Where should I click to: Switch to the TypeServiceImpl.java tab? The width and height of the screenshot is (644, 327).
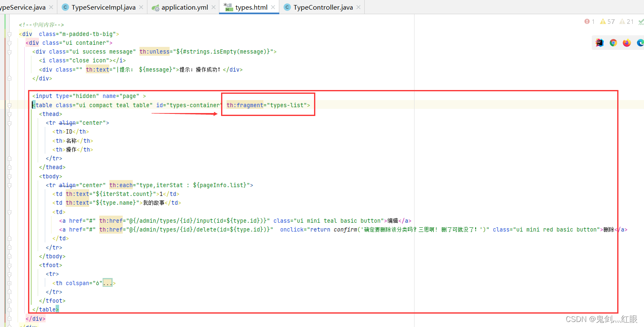(103, 7)
